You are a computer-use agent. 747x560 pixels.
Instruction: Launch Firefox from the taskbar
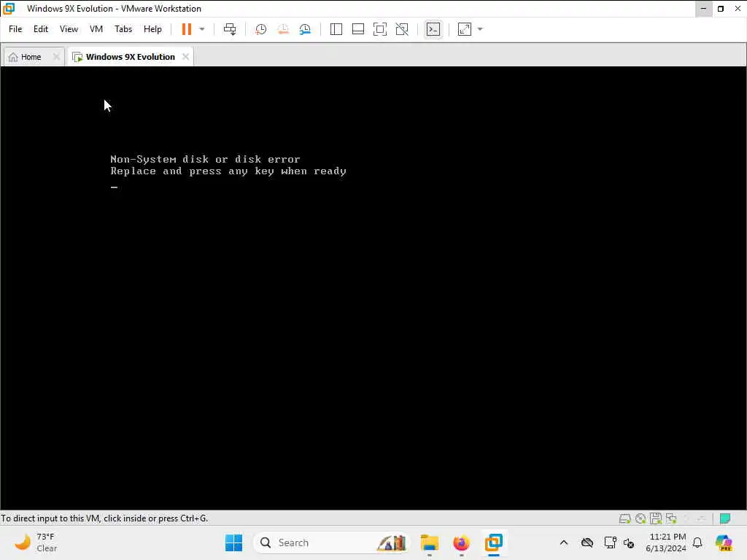point(461,542)
